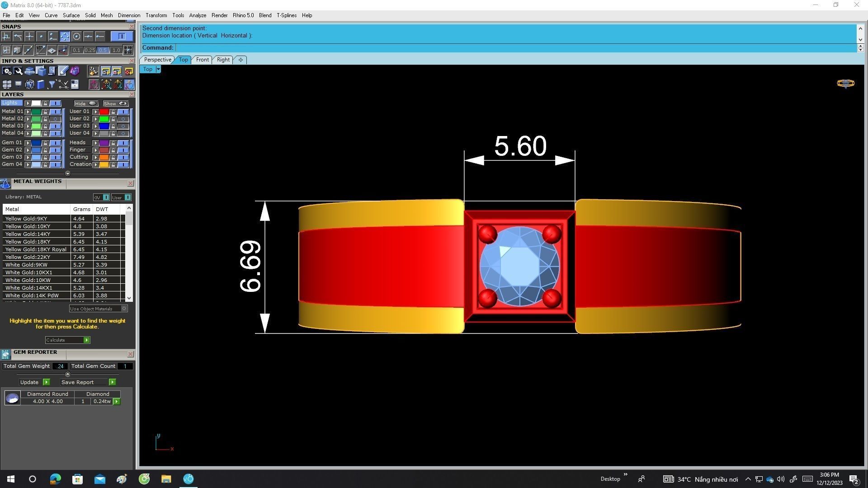Toggle the Center snap circle icon
868x488 pixels.
[x=76, y=37]
